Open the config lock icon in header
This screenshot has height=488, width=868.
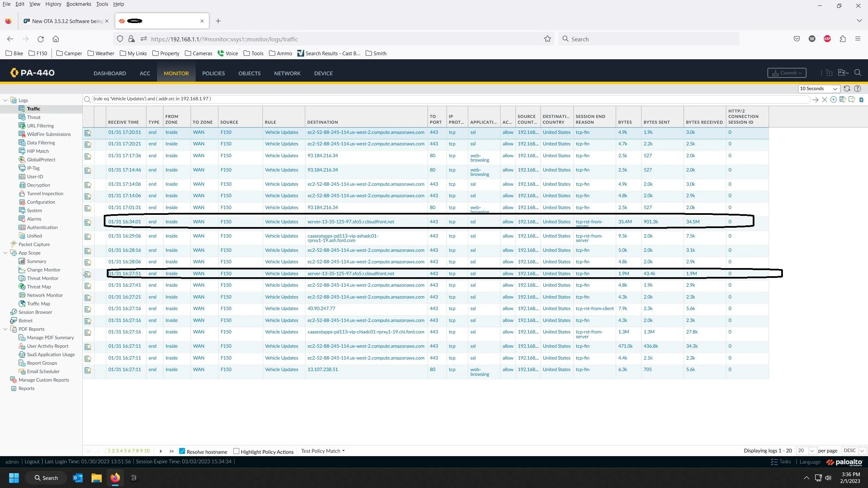[x=829, y=73]
